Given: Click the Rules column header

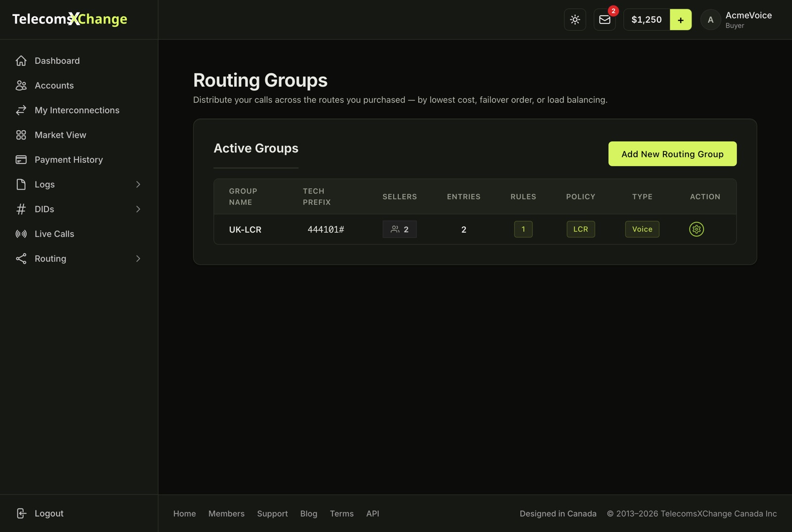Looking at the screenshot, I should 523,196.
